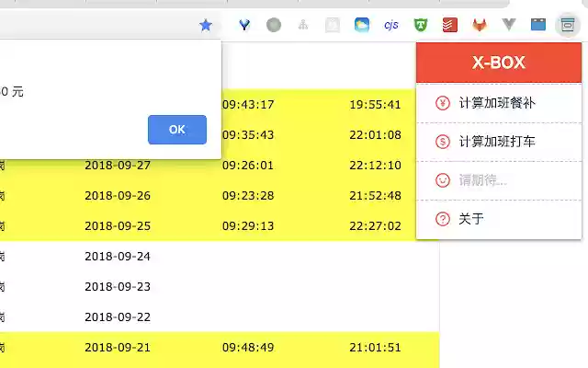Click the GitLab fox extension icon
588x368 pixels.
click(480, 25)
